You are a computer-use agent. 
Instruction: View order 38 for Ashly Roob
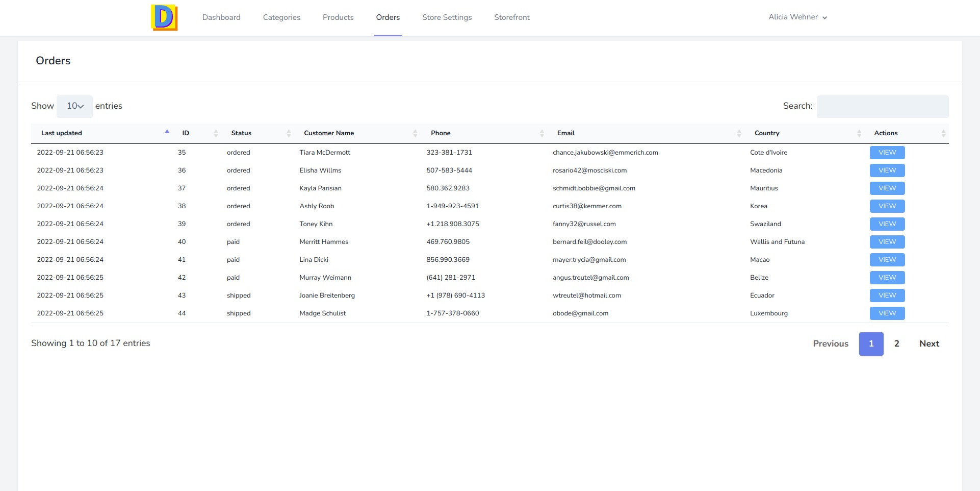pyautogui.click(x=887, y=206)
